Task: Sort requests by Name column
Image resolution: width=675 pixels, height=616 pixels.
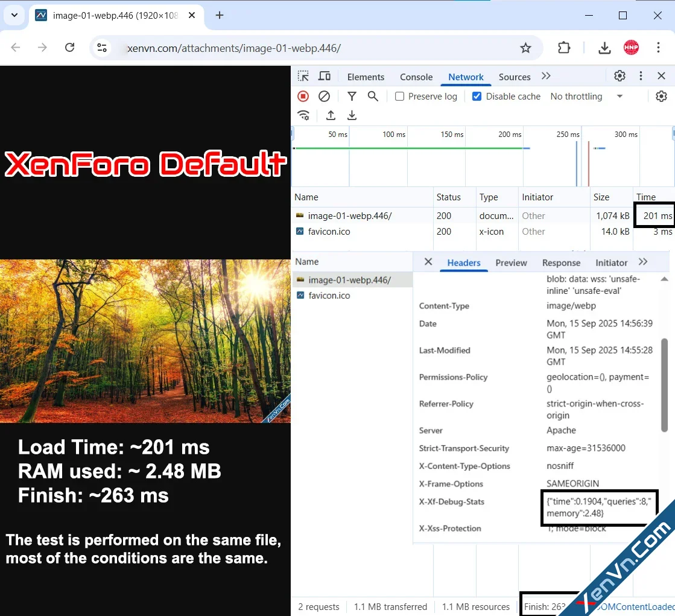Action: [363, 197]
